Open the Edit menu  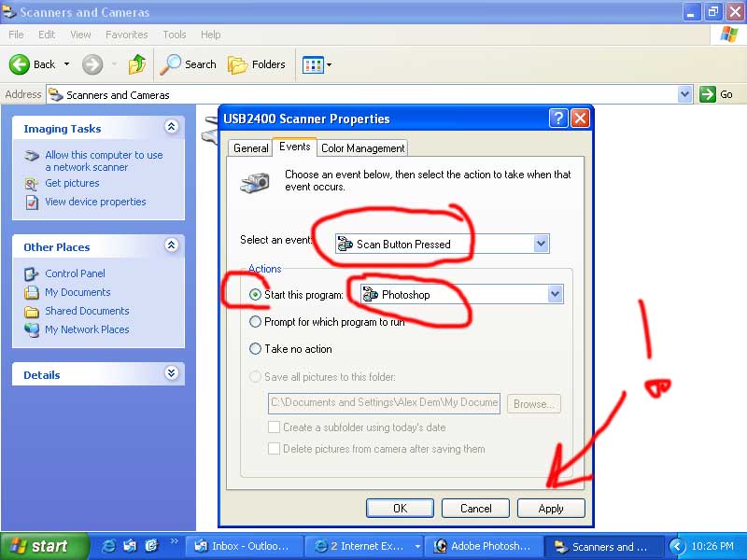(47, 35)
